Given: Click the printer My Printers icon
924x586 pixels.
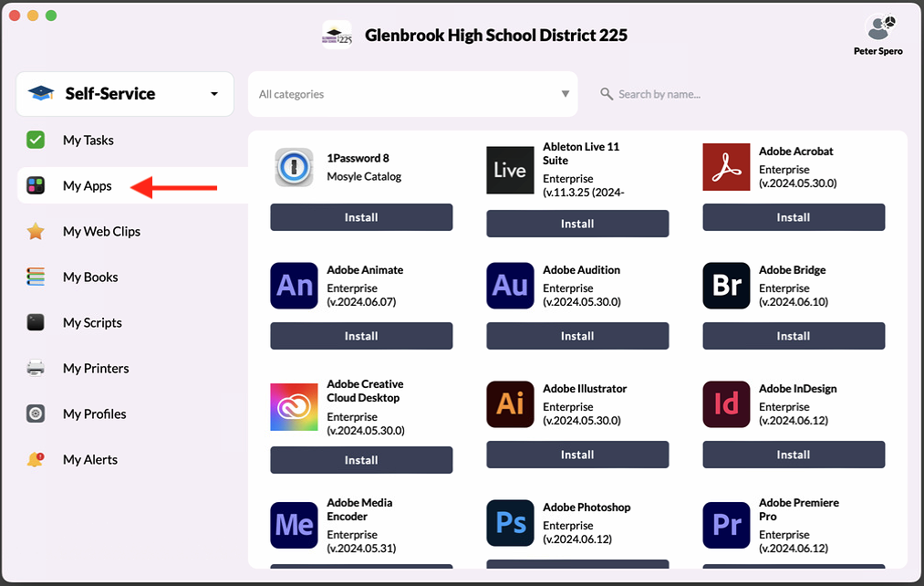Looking at the screenshot, I should pyautogui.click(x=36, y=368).
